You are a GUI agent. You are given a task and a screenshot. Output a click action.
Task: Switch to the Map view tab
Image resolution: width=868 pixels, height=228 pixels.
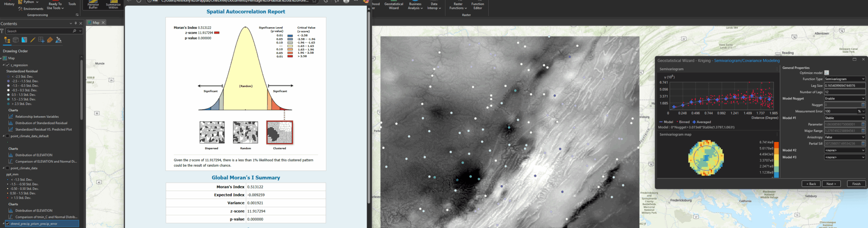[x=96, y=22]
